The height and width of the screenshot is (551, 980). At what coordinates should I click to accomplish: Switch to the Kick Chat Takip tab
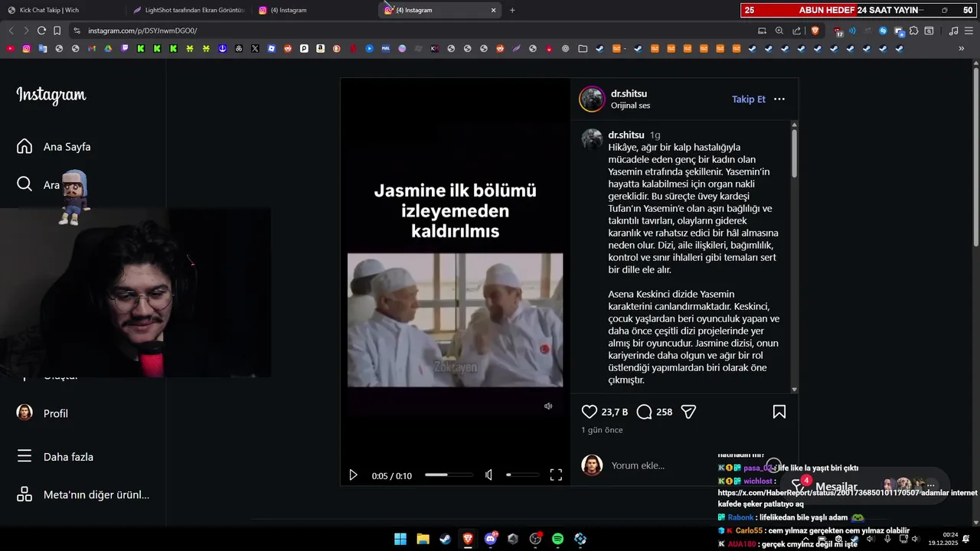point(61,10)
